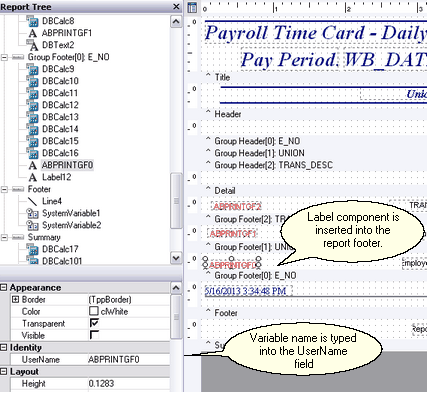Click the clWhite color swatch
This screenshot has height=395, width=430.
(x=94, y=311)
